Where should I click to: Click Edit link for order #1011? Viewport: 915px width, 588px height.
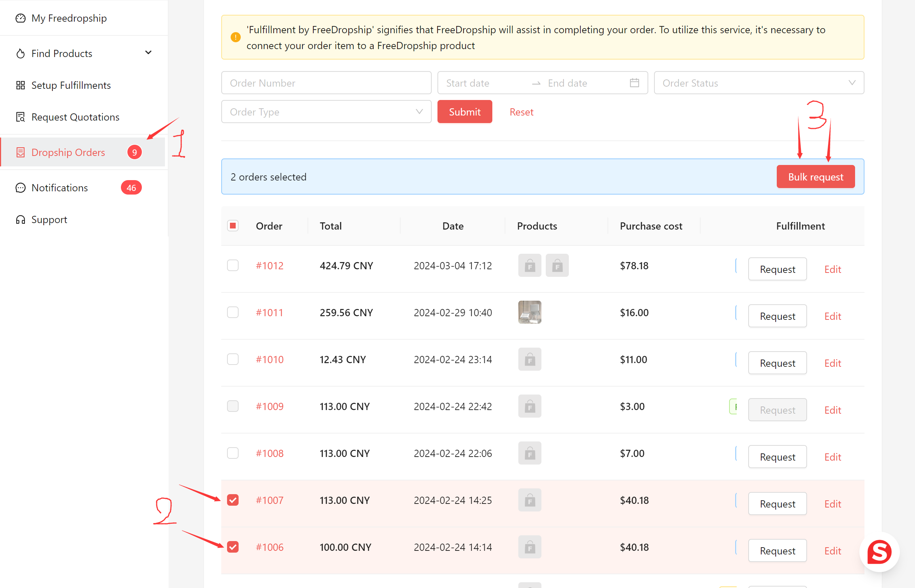coord(833,316)
